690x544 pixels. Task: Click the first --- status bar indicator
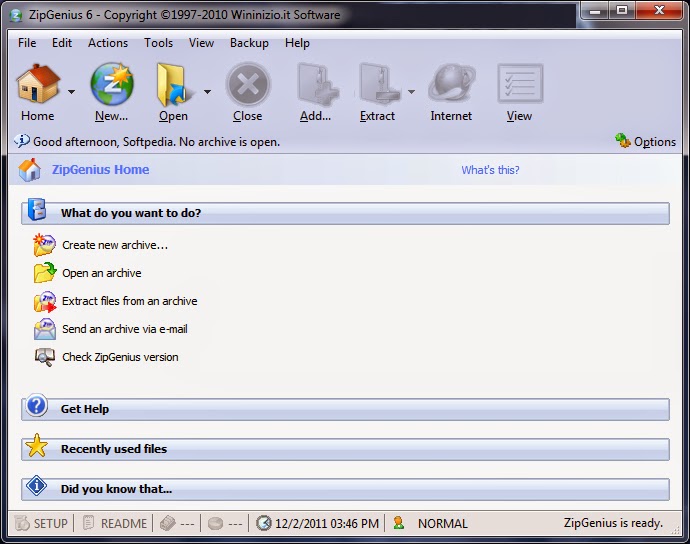(187, 524)
